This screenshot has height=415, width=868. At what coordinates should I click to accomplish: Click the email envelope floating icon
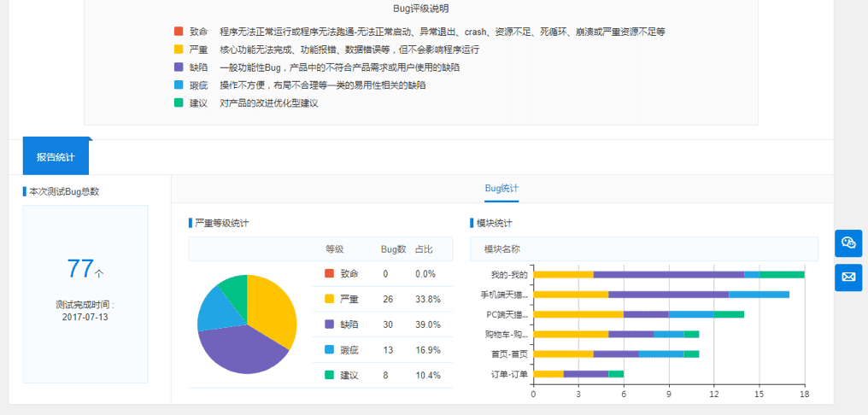coord(848,278)
